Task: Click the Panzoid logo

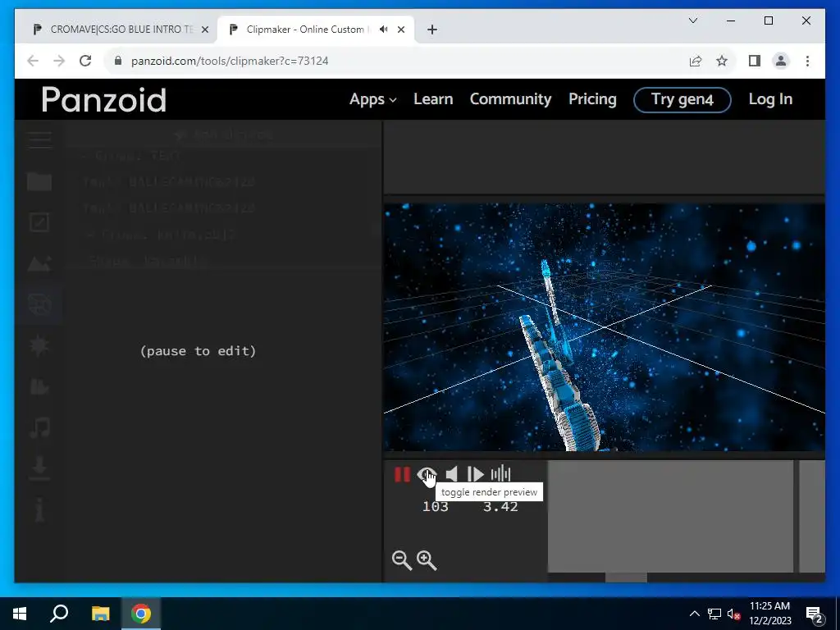Action: coord(104,99)
